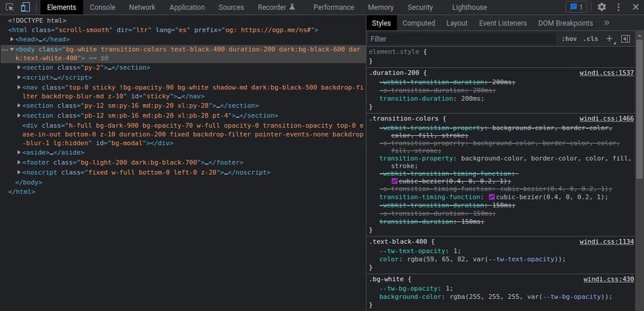This screenshot has height=311, width=644.
Task: Open the Performance tab
Action: pos(333,7)
